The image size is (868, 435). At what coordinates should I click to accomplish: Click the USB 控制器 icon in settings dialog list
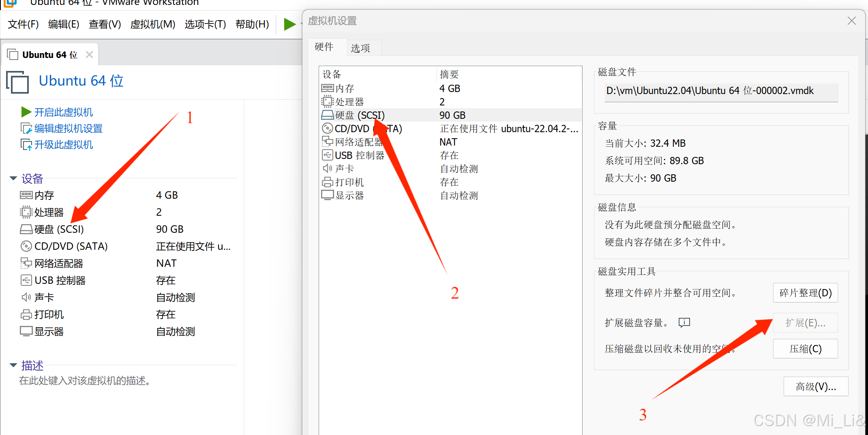coord(327,155)
